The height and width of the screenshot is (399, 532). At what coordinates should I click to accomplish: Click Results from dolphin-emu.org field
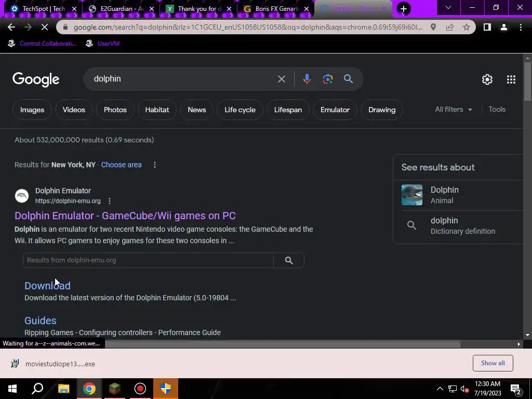pos(148,260)
